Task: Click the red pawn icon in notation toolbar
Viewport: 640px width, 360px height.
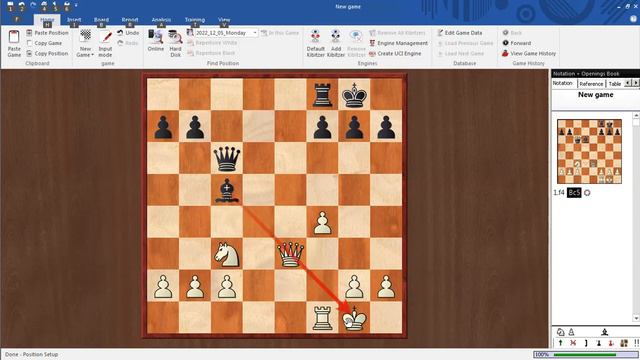Action: tap(611, 343)
